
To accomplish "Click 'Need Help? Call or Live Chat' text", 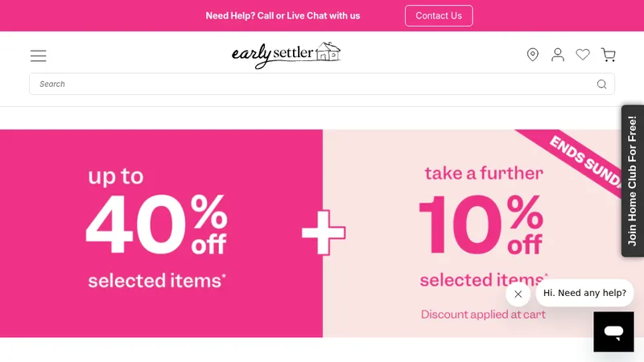I will coord(283,15).
